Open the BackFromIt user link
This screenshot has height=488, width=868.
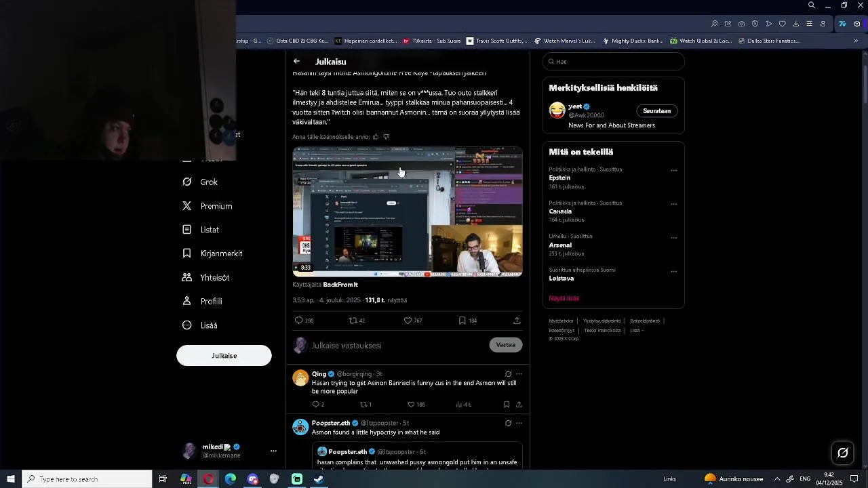[x=340, y=285]
